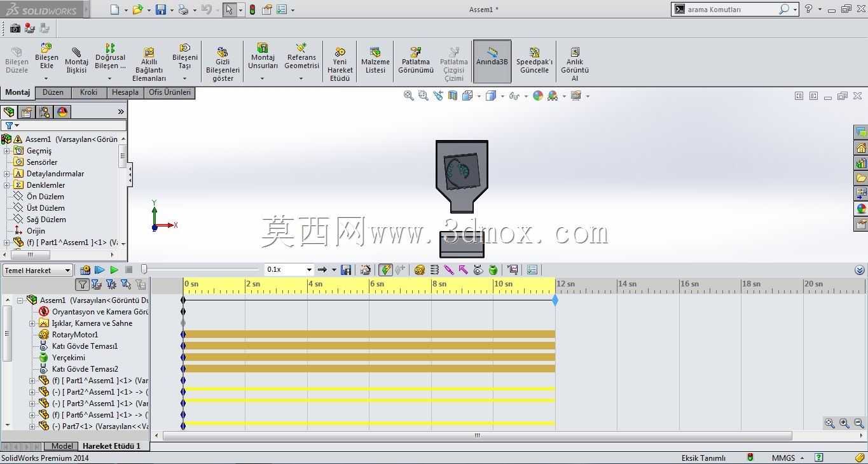Save animation with the disk icon
The height and width of the screenshot is (464, 868).
pyautogui.click(x=346, y=270)
